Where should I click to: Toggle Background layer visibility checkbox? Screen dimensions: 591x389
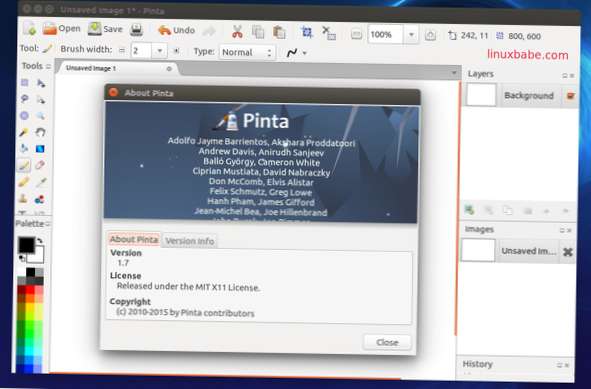pyautogui.click(x=571, y=96)
